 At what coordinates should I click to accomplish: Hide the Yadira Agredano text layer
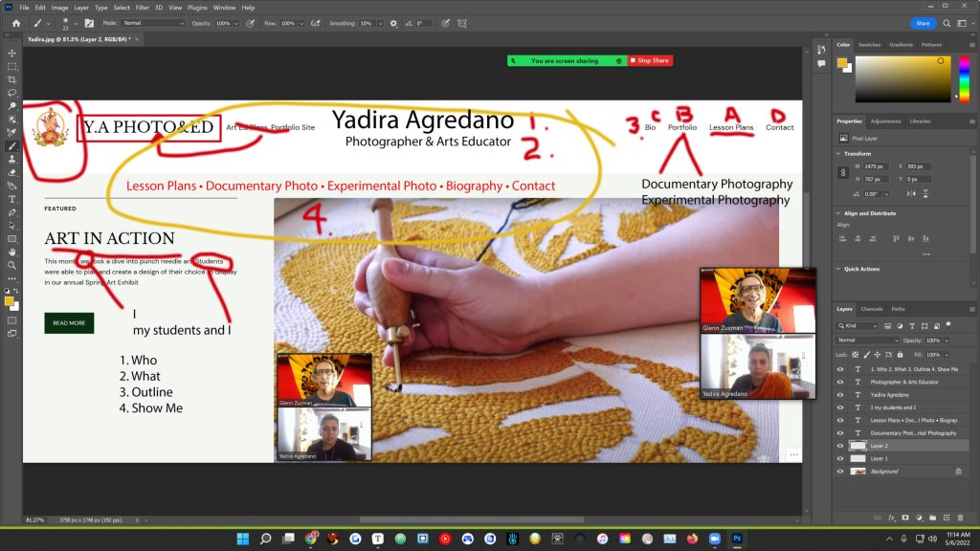click(x=840, y=394)
